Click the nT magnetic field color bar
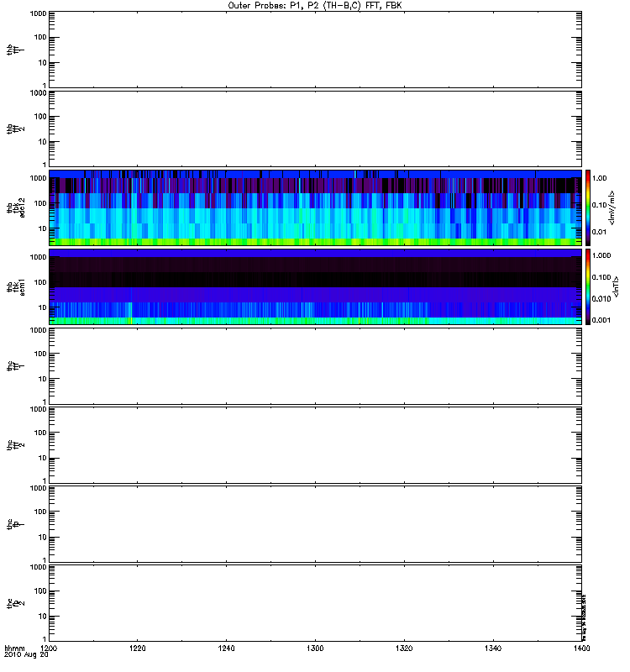This screenshot has width=630, height=672. 588,286
